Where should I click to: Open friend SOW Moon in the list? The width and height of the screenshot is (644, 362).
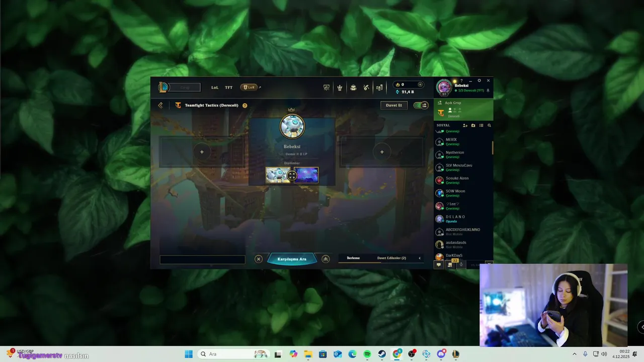[463, 193]
